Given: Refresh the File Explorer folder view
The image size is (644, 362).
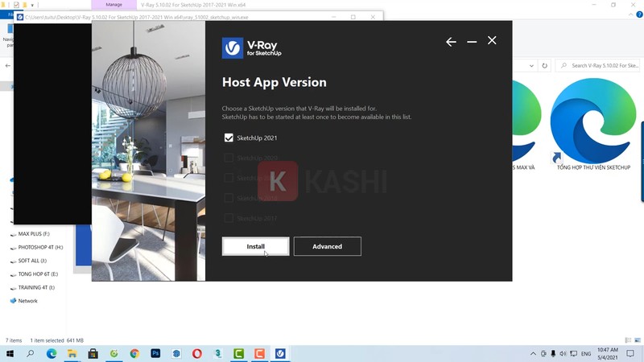Looking at the screenshot, I should pos(545,66).
